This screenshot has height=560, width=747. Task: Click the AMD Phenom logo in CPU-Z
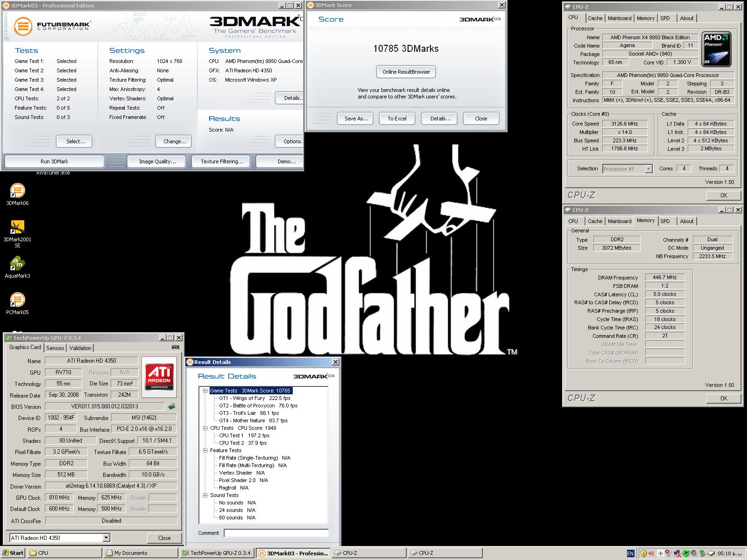(716, 49)
